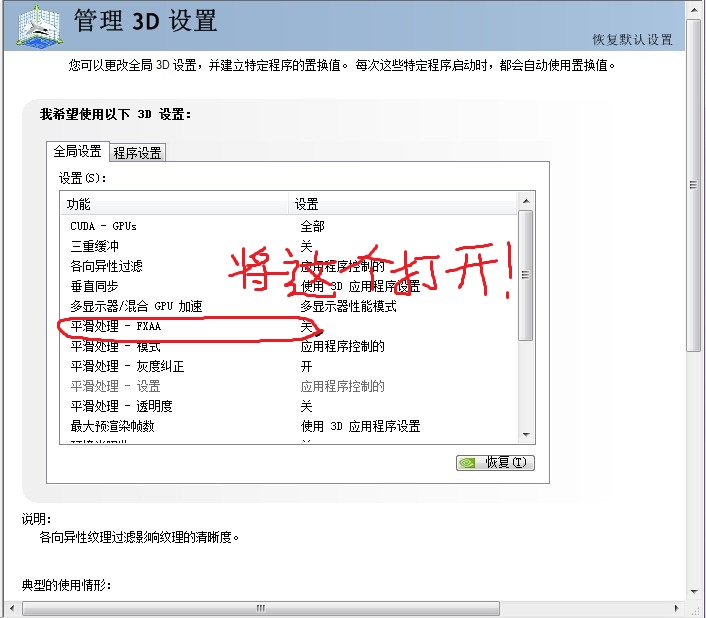Switch to the 全局设置 tab

coord(77,152)
